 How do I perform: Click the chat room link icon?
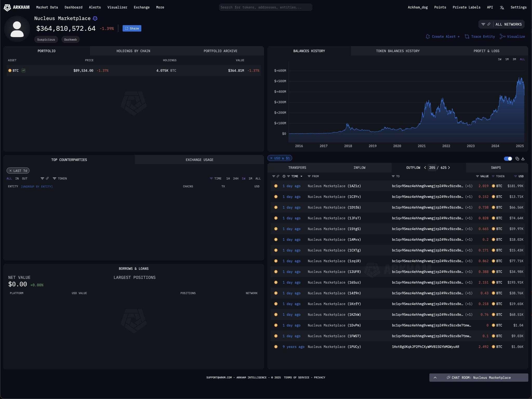[448, 377]
